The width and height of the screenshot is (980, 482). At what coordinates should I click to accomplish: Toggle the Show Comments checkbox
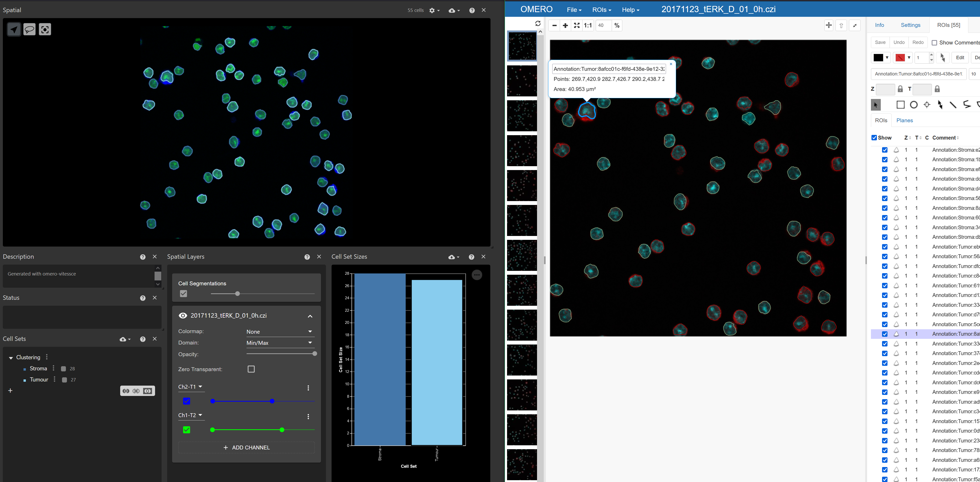pos(934,43)
